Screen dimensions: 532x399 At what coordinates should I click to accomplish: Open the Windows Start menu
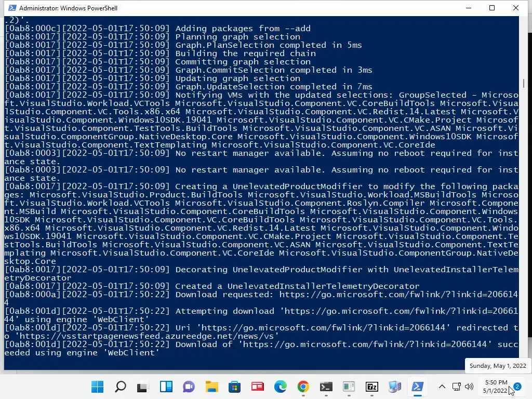pos(97,387)
